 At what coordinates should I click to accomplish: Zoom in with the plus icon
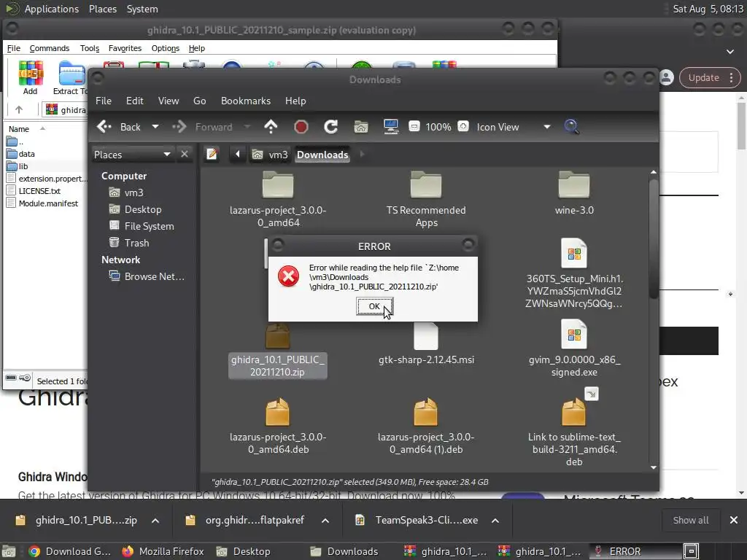(x=463, y=127)
